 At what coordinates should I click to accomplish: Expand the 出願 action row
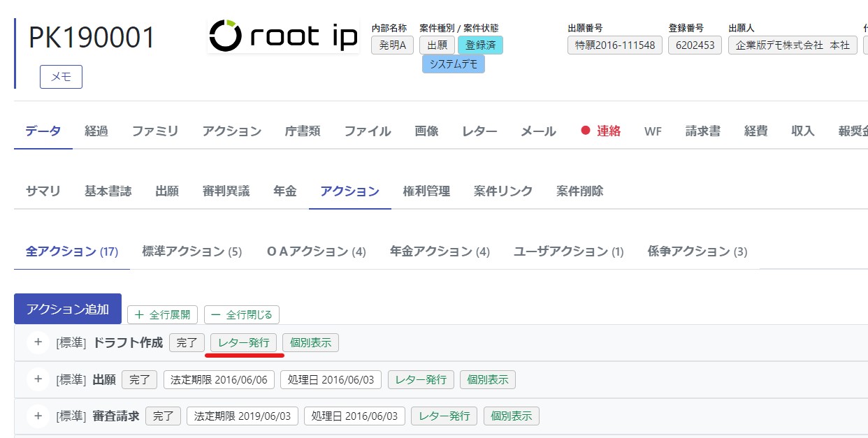pos(38,379)
